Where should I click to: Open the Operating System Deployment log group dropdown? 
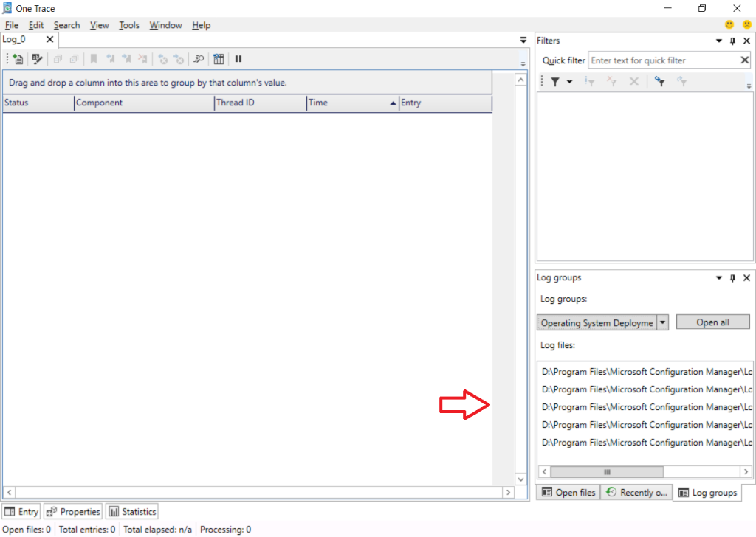(x=662, y=322)
